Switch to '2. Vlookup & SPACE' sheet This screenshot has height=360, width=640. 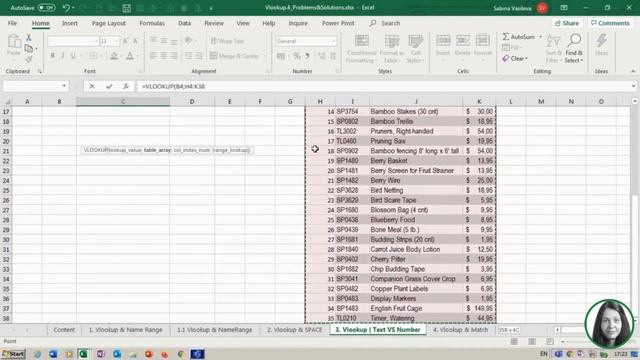click(294, 330)
